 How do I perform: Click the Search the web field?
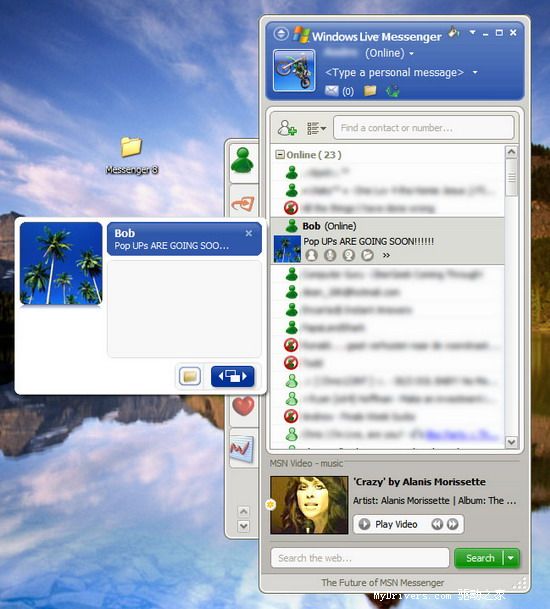[360, 558]
